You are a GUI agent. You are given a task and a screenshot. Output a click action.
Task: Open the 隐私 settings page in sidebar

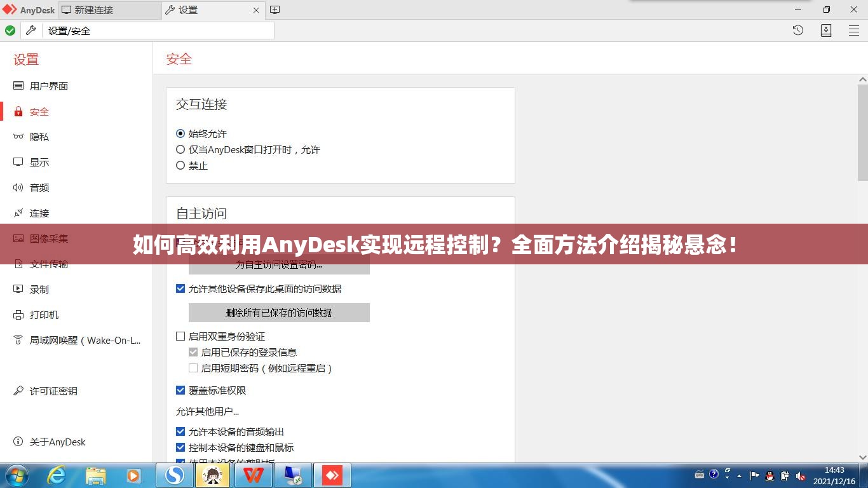point(39,137)
